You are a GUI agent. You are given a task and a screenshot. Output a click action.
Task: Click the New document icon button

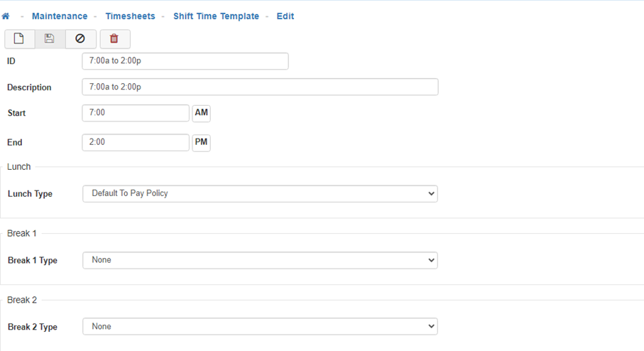[x=19, y=38]
